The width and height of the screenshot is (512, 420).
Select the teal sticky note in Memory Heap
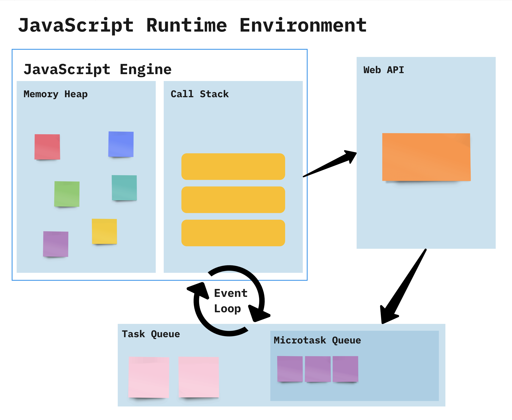(124, 188)
